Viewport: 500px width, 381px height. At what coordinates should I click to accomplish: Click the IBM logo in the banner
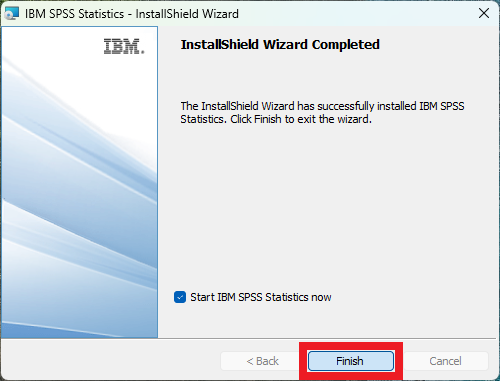(x=124, y=46)
